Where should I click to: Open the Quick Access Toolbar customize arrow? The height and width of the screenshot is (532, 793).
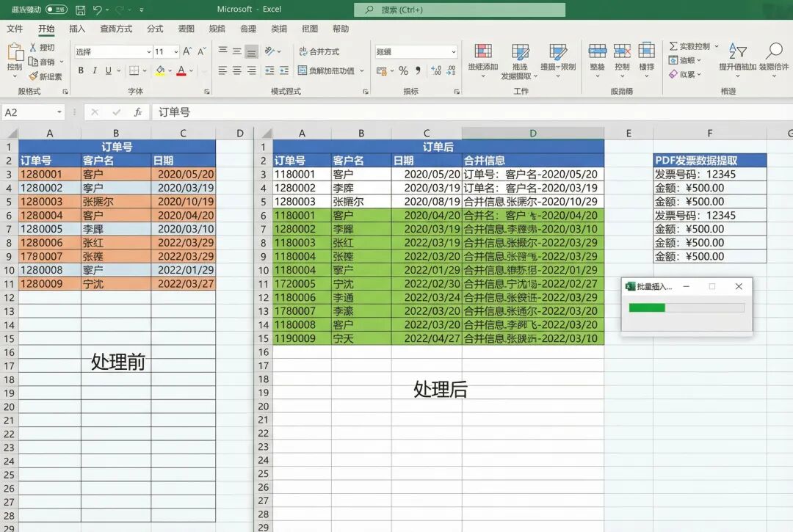point(141,10)
